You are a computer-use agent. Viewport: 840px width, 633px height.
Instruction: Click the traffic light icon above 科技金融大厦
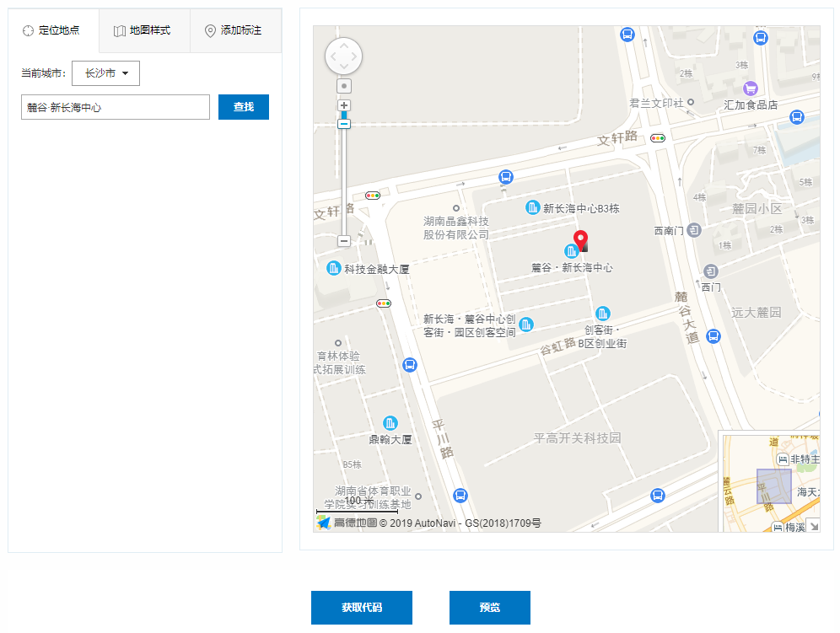coord(373,196)
